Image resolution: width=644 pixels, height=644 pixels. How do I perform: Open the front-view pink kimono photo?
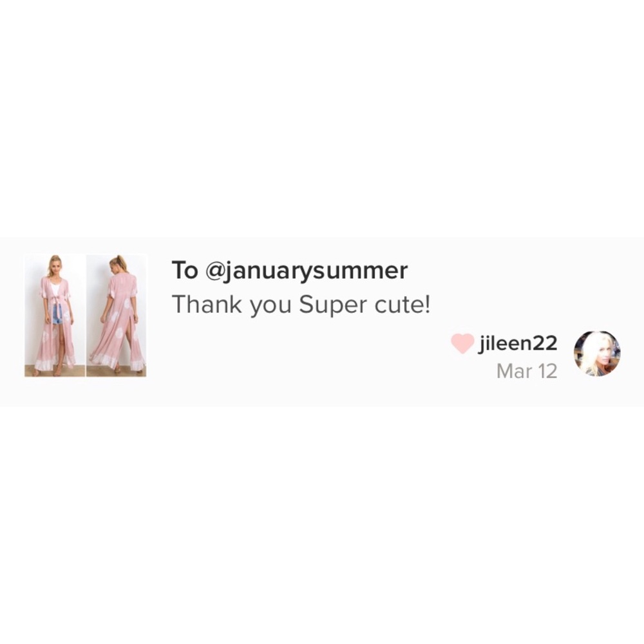[55, 316]
